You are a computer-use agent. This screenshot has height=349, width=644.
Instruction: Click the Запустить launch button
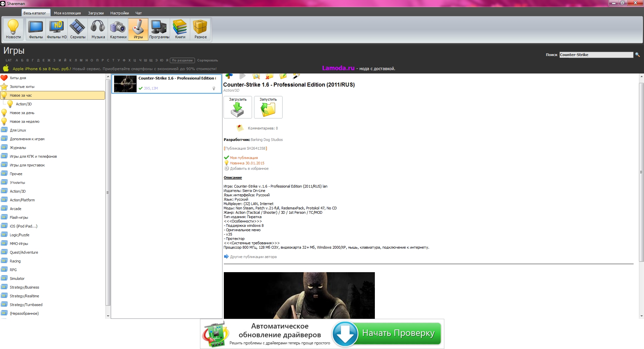(x=268, y=107)
